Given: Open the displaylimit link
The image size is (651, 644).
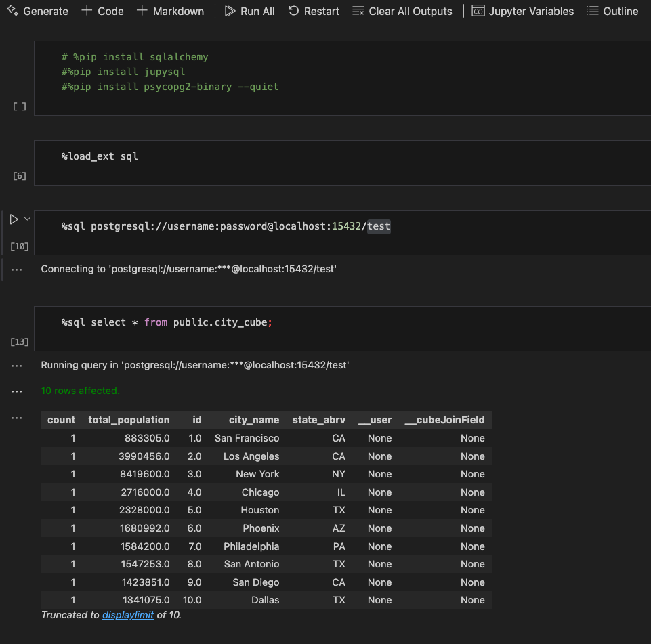Looking at the screenshot, I should (x=128, y=615).
